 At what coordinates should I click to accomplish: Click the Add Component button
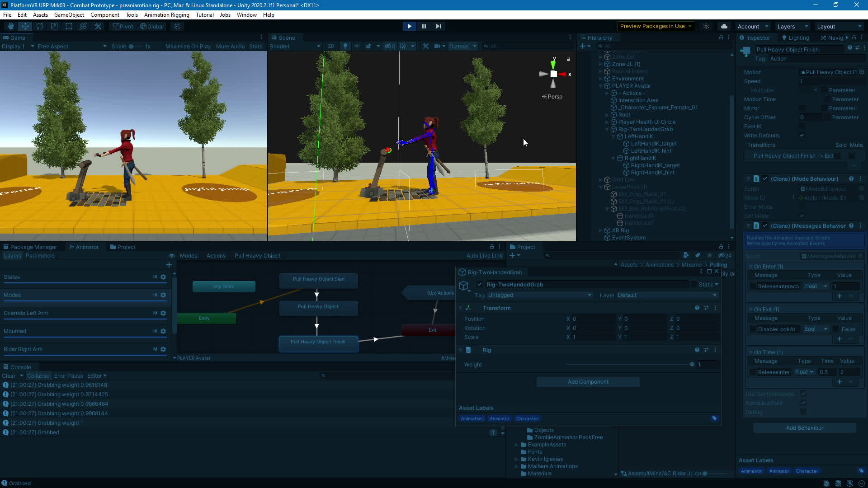pos(588,382)
